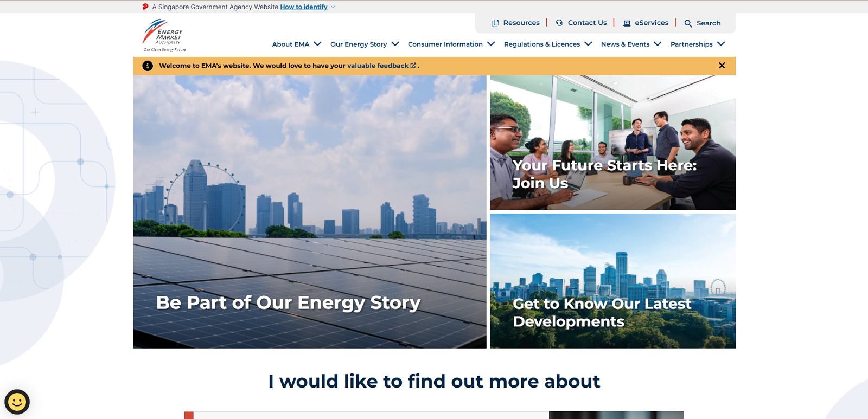Open the smiley face feedback widget
The image size is (868, 419).
pos(17,402)
